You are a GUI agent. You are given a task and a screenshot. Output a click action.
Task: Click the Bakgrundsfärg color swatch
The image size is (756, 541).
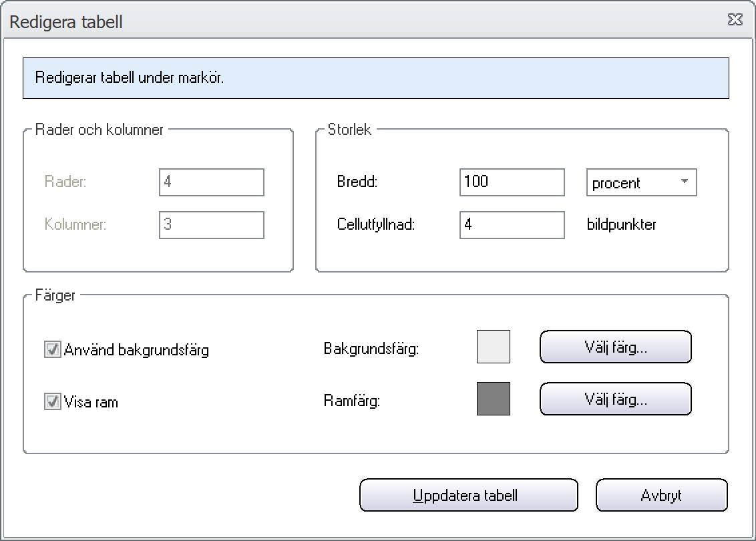pos(494,347)
